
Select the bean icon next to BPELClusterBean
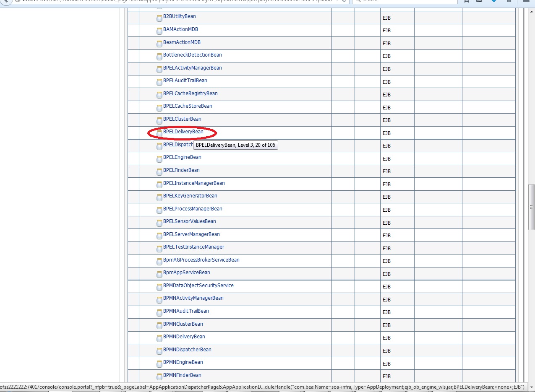159,121
